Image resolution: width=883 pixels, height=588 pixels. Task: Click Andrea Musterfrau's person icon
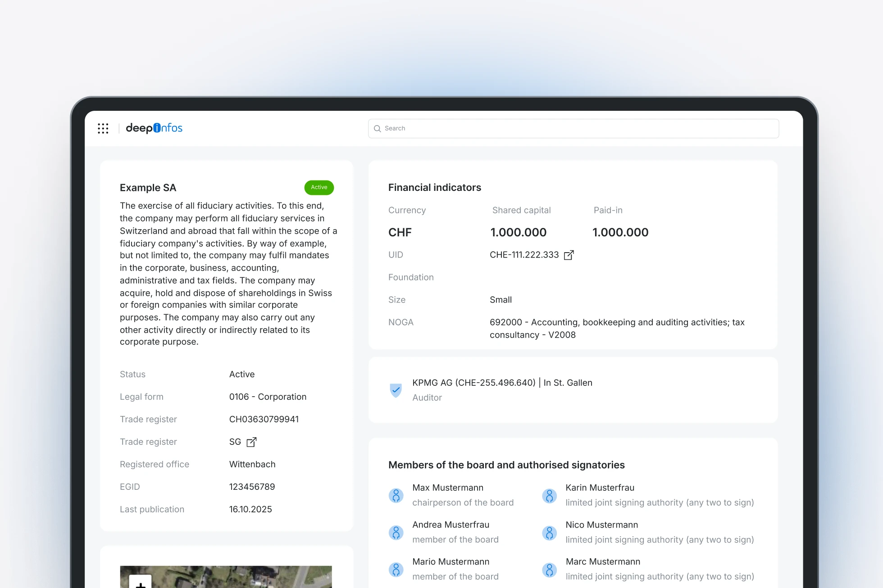pyautogui.click(x=396, y=533)
